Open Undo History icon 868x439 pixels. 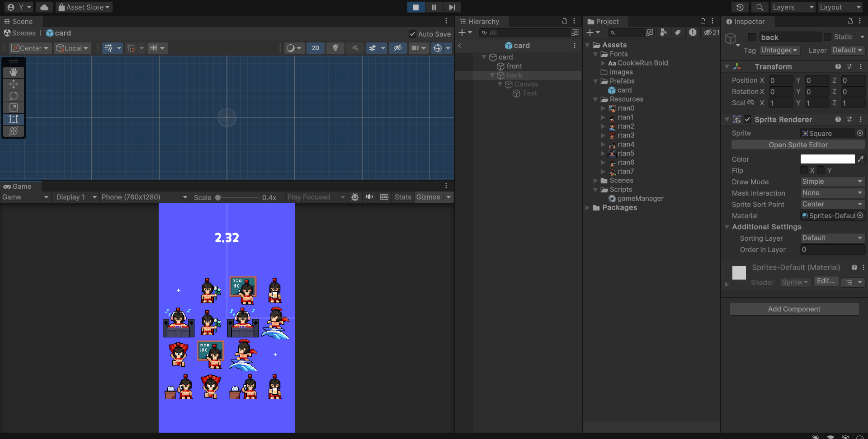coord(740,7)
